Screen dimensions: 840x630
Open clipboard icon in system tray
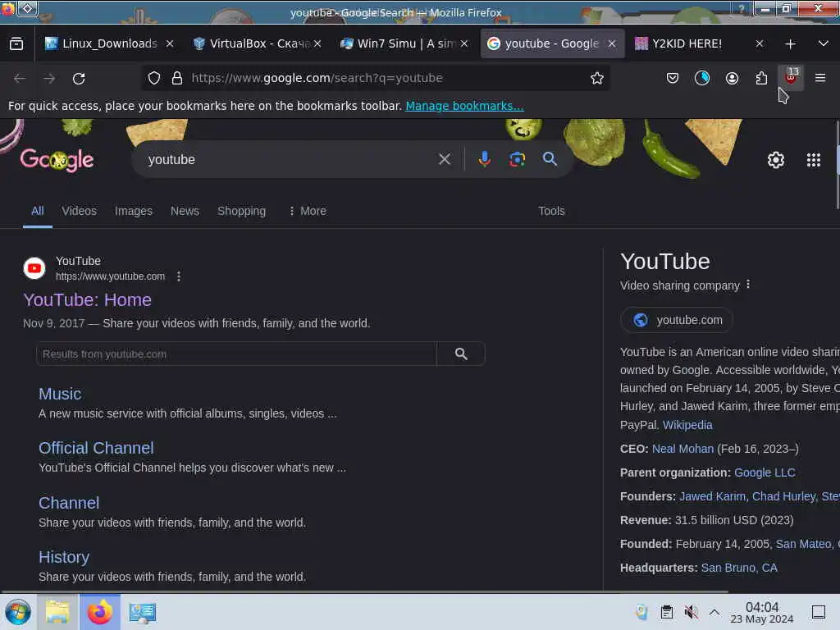click(x=666, y=612)
